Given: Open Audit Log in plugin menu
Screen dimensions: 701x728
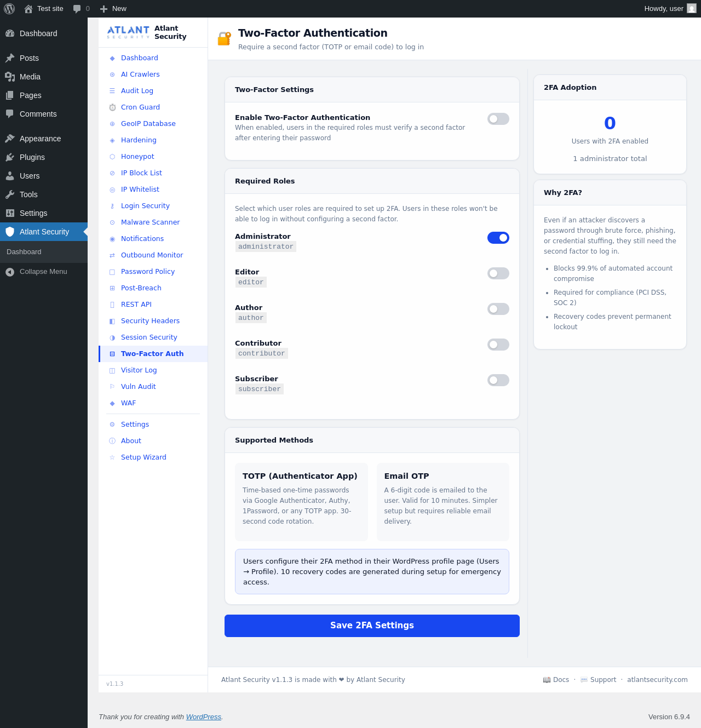Looking at the screenshot, I should tap(153, 91).
